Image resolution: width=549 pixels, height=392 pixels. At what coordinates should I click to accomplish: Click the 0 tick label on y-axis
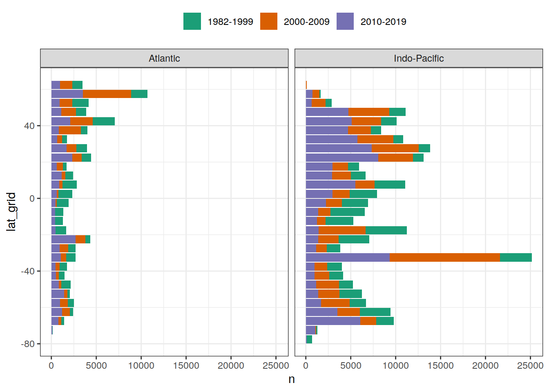[x=32, y=198]
